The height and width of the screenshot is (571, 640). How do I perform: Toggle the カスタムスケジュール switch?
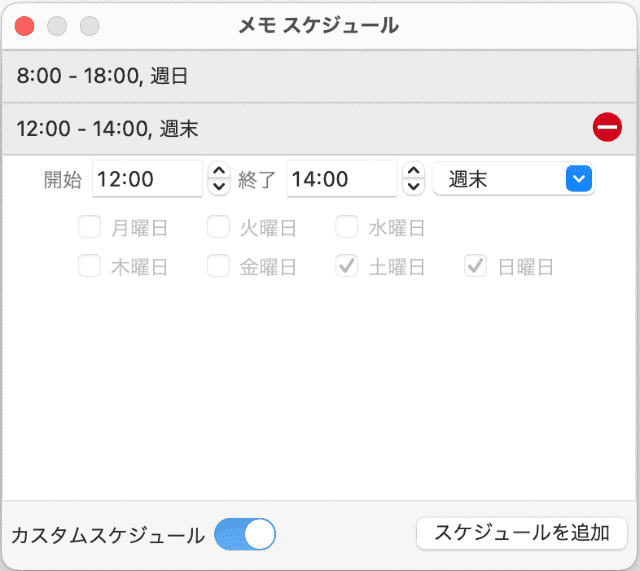pyautogui.click(x=245, y=534)
